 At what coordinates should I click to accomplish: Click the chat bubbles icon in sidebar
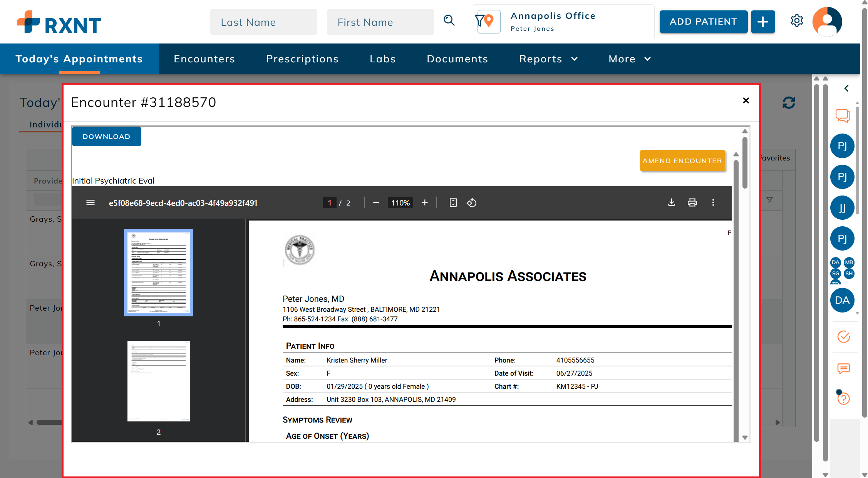point(843,115)
